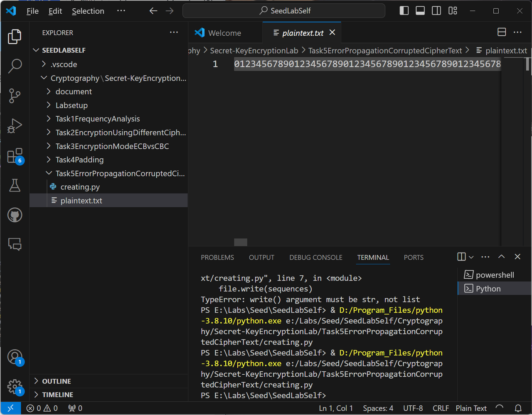The image size is (532, 415).
Task: Click the ports forwarded status indicator
Action: pyautogui.click(x=75, y=408)
